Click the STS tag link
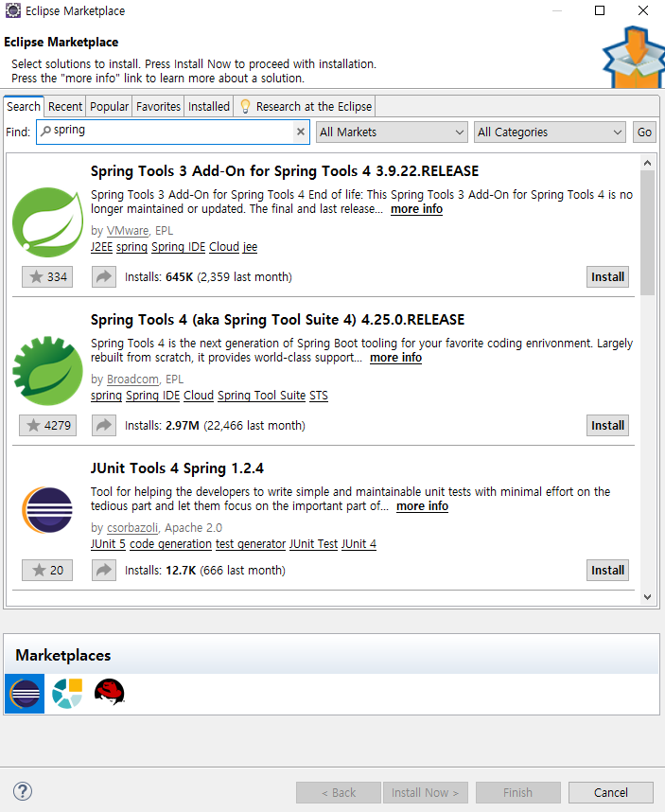 [x=318, y=396]
